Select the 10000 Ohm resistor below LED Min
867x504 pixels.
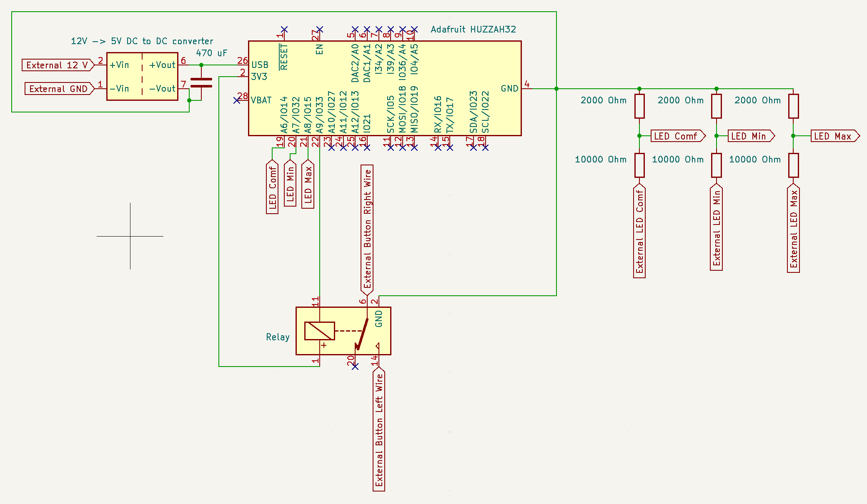[717, 165]
